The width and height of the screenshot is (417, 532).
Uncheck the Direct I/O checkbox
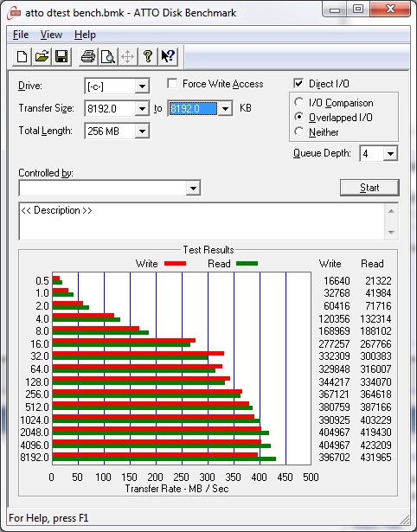pos(298,83)
